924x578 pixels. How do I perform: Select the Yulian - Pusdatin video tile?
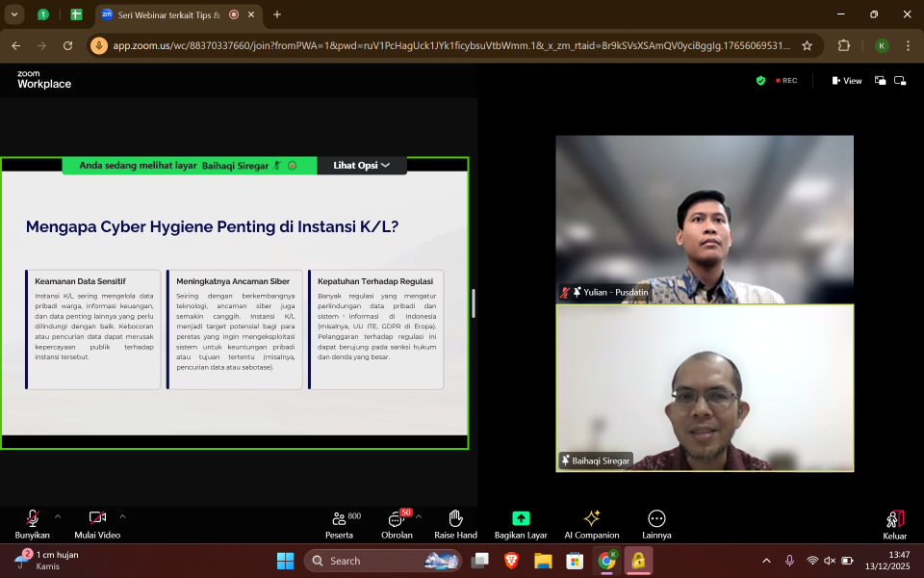click(705, 220)
